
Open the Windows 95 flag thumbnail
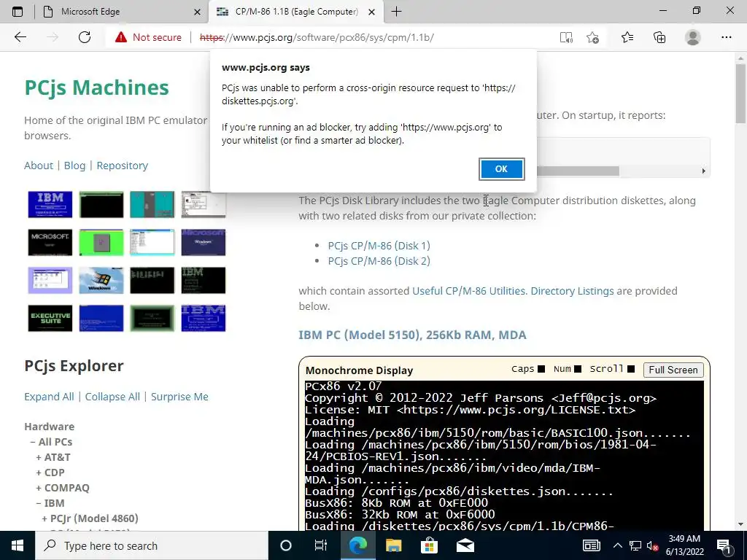point(101,281)
